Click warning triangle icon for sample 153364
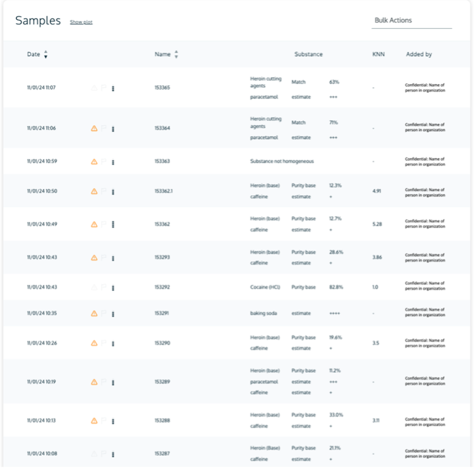The height and width of the screenshot is (469, 476). point(94,128)
